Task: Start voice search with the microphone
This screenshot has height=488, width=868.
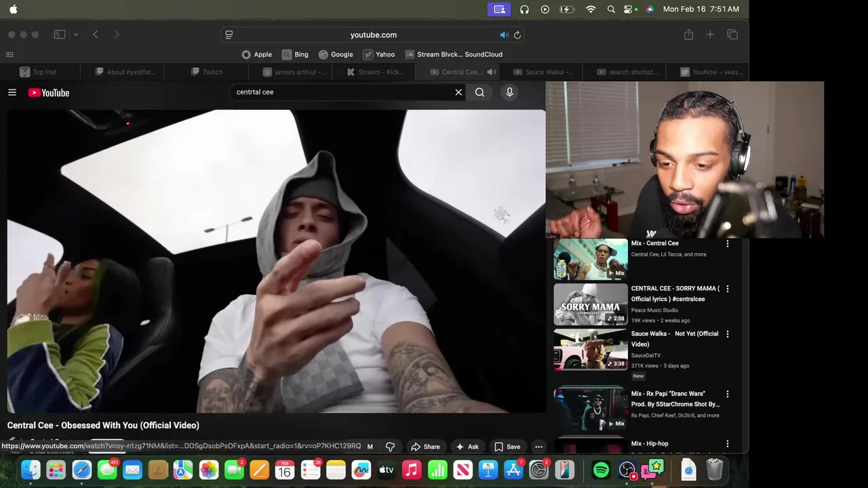Action: [509, 92]
